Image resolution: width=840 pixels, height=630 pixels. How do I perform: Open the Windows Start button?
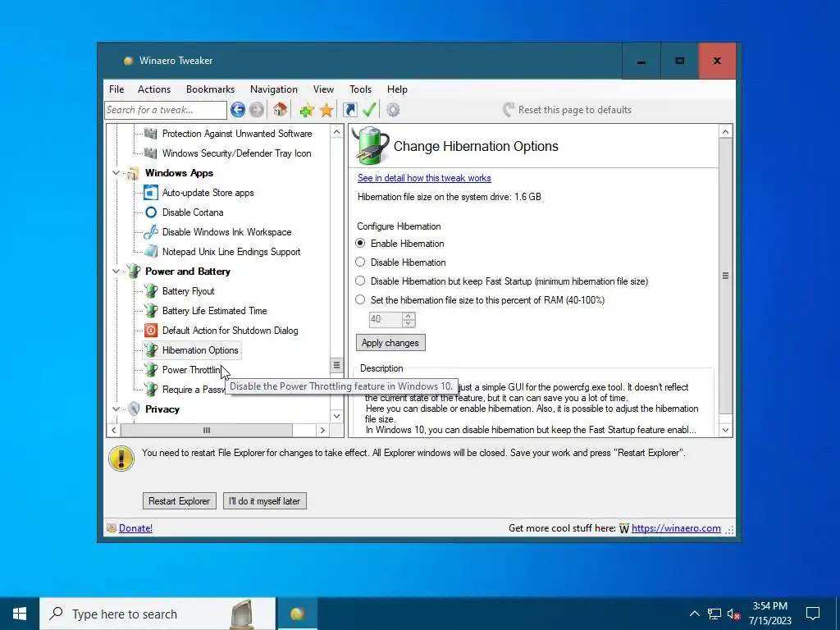[20, 614]
